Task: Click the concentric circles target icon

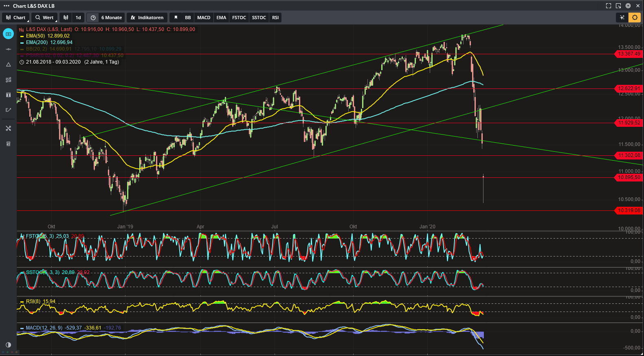Action: 628,6
